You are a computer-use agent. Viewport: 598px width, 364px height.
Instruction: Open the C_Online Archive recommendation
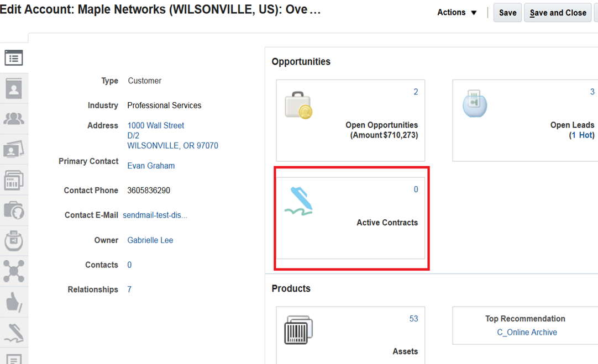pyautogui.click(x=527, y=333)
